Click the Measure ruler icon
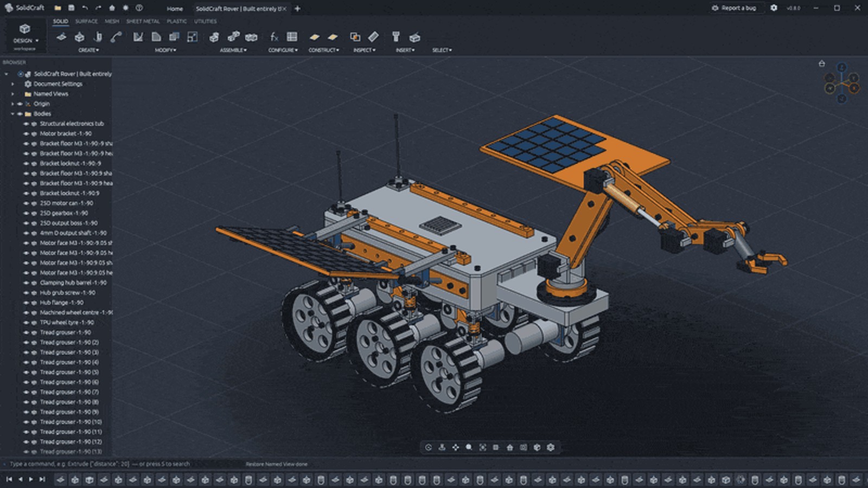The width and height of the screenshot is (868, 488). coord(373,37)
